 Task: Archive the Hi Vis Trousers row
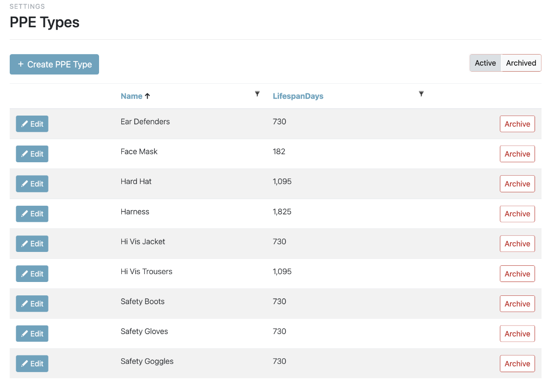[x=517, y=274]
